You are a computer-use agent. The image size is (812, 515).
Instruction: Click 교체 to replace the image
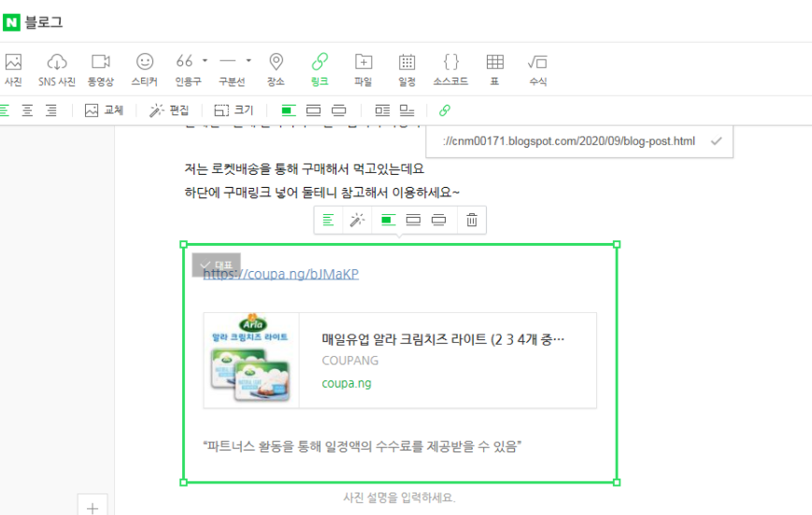[104, 110]
